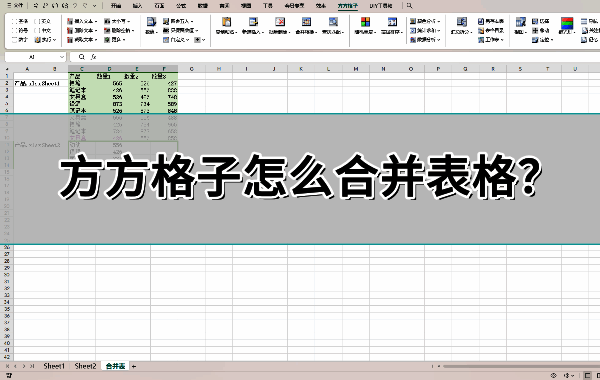The width and height of the screenshot is (600, 380).
Task: Open the 随机重复 four-color squares icon
Action: tap(365, 22)
